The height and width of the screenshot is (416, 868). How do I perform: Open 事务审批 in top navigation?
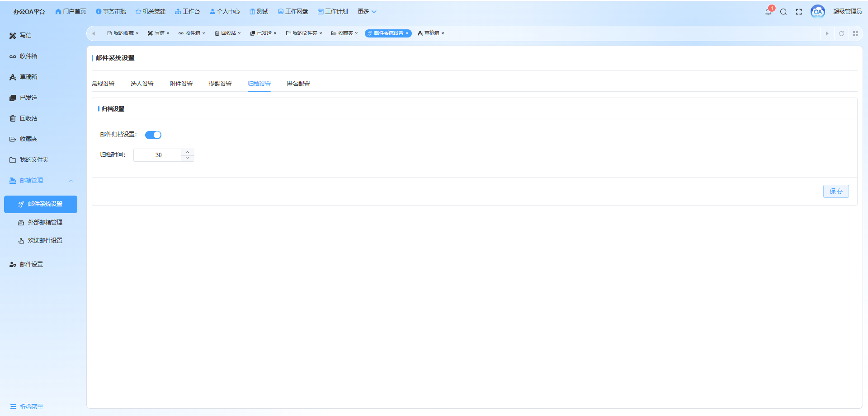click(111, 11)
